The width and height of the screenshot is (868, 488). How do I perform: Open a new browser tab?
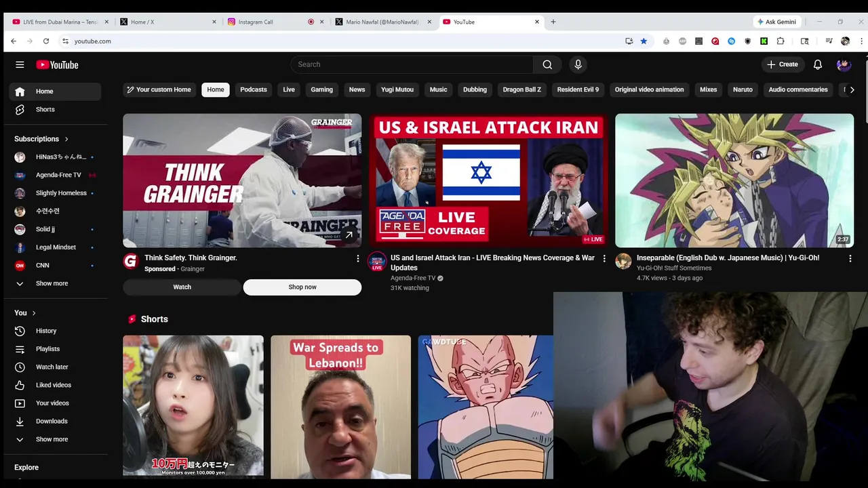click(553, 22)
